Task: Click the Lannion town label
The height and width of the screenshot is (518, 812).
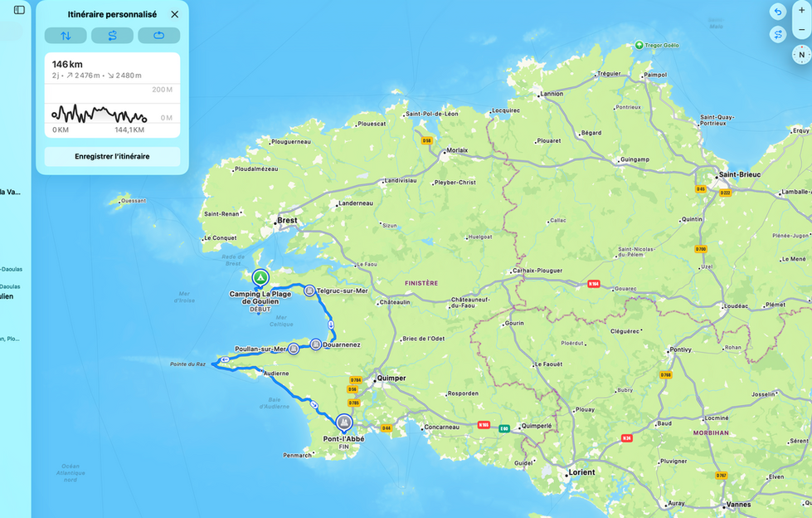Action: (552, 94)
